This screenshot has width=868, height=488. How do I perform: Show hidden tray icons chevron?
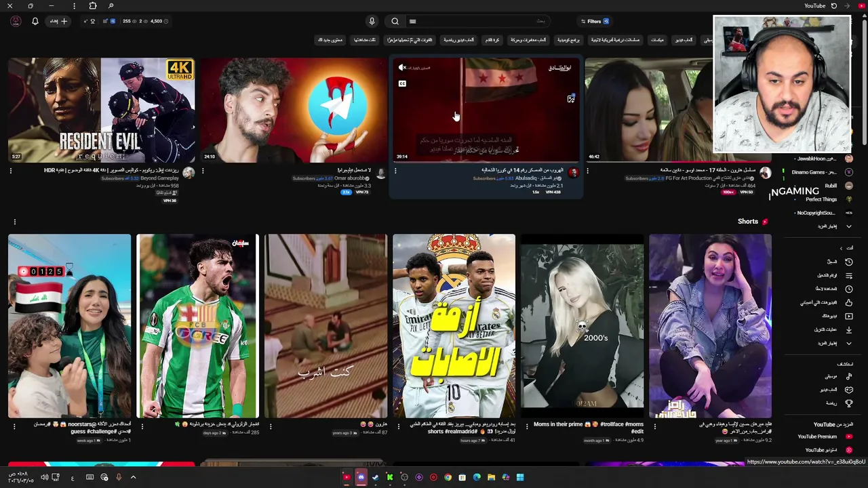click(x=133, y=477)
